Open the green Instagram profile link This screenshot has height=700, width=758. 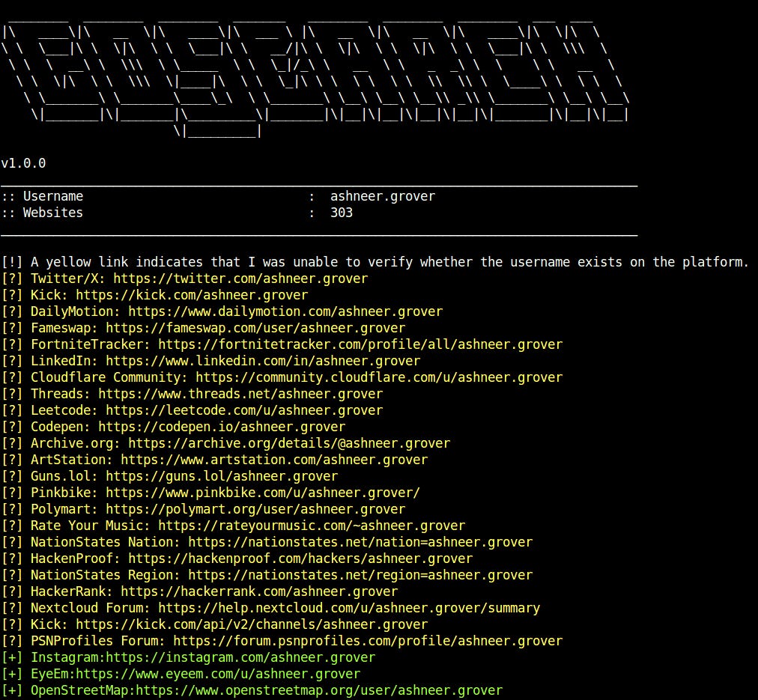click(240, 657)
